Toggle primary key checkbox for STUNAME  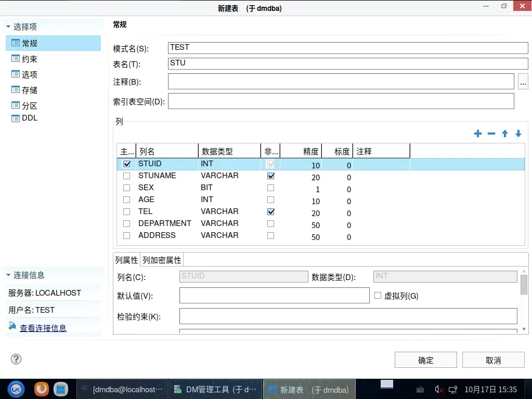coord(126,176)
